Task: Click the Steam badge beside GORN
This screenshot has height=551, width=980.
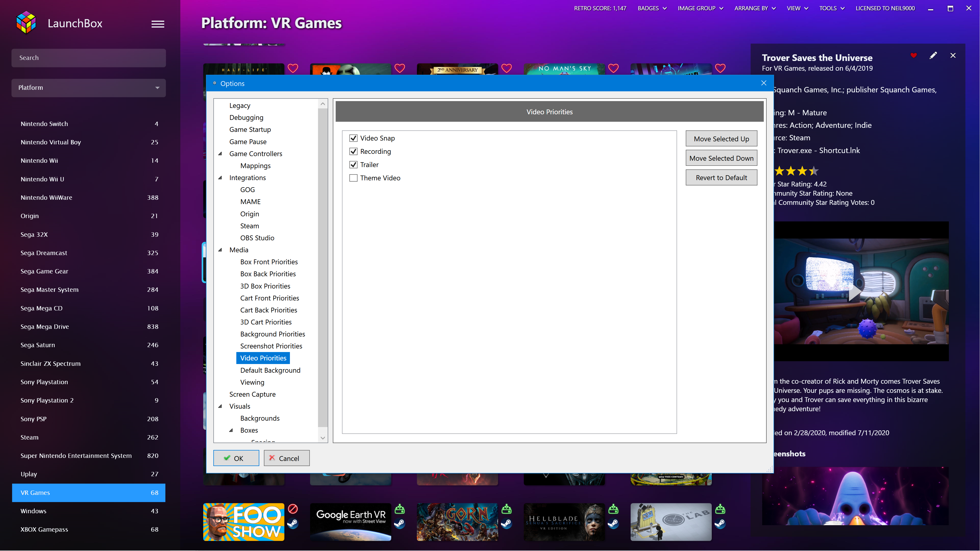Action: (x=506, y=524)
